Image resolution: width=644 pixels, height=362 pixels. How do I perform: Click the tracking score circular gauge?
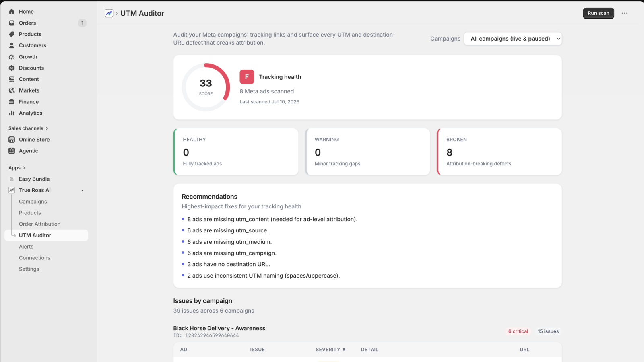206,87
